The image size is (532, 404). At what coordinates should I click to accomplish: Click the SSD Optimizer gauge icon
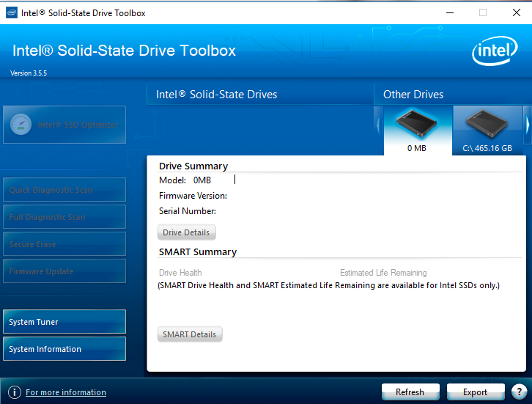click(x=21, y=124)
